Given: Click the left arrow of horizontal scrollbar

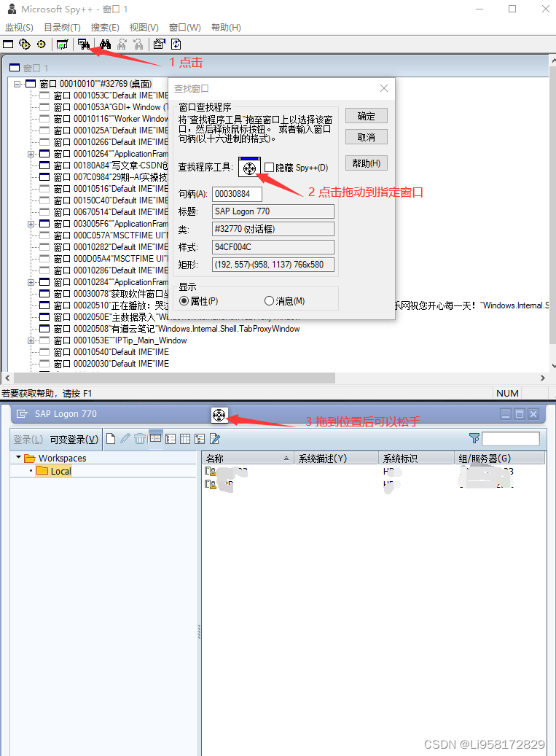Looking at the screenshot, I should [x=7, y=378].
